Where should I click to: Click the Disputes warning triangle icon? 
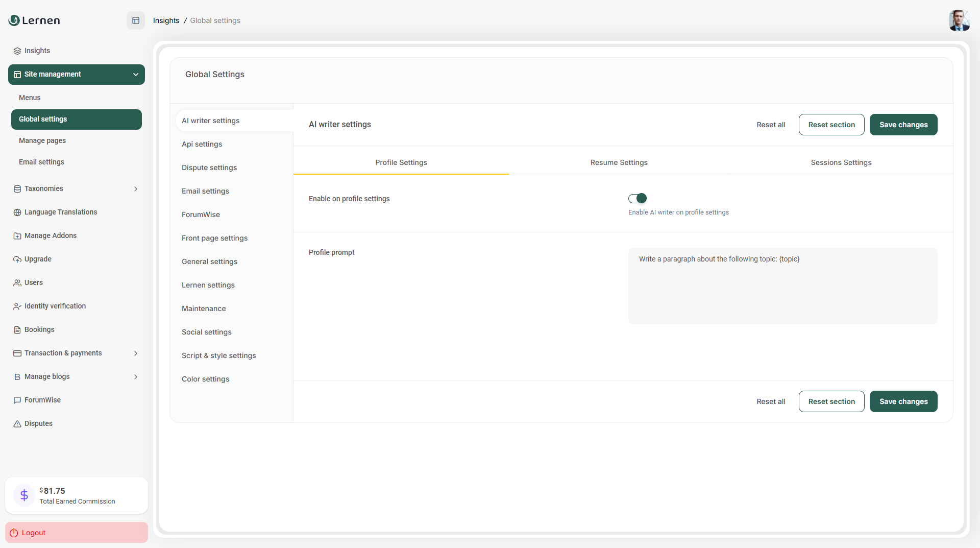(17, 424)
